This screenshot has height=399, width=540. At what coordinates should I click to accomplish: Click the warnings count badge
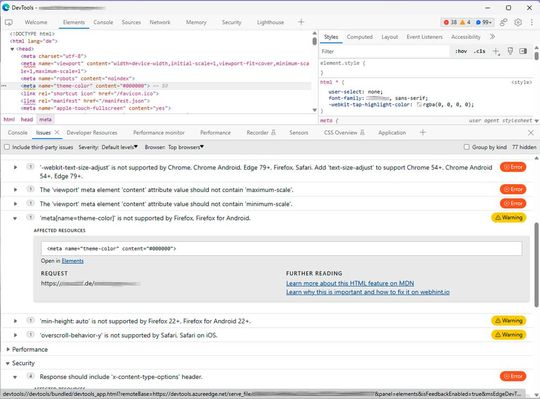tap(465, 22)
